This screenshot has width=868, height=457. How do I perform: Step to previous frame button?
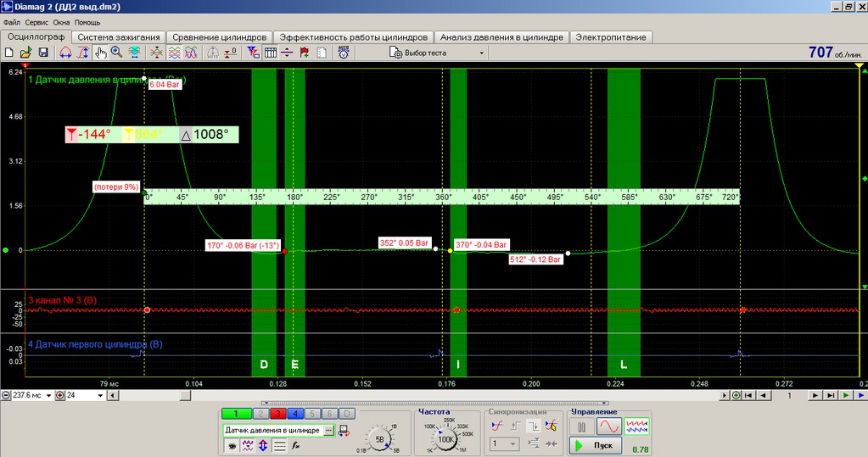tap(764, 396)
